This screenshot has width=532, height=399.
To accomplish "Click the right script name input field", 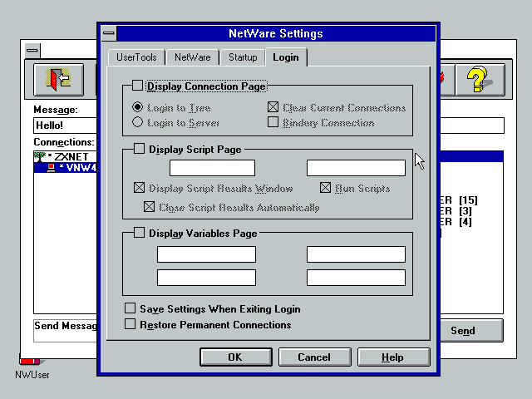I will [x=356, y=168].
